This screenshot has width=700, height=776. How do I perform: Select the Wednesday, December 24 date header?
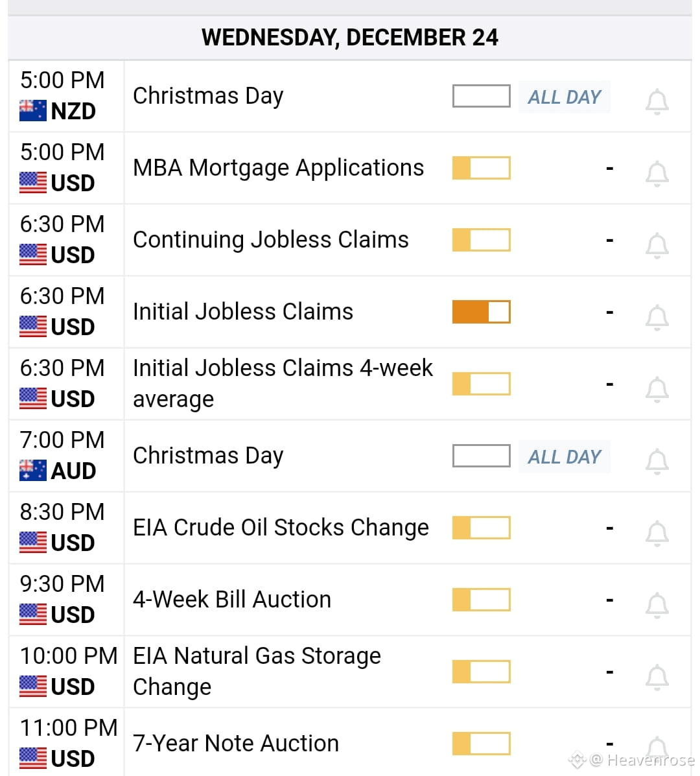point(350,38)
